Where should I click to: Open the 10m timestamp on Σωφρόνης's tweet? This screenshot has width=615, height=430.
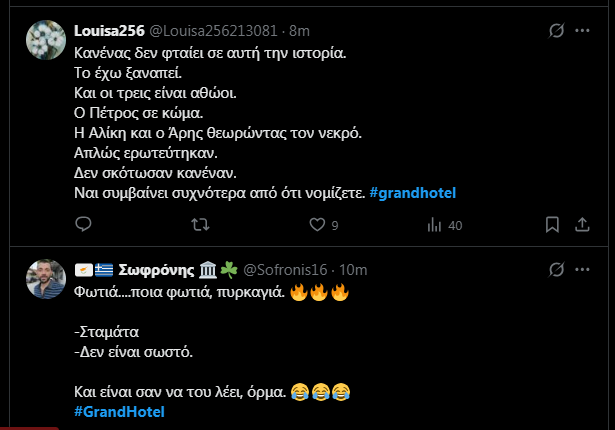[x=354, y=270]
